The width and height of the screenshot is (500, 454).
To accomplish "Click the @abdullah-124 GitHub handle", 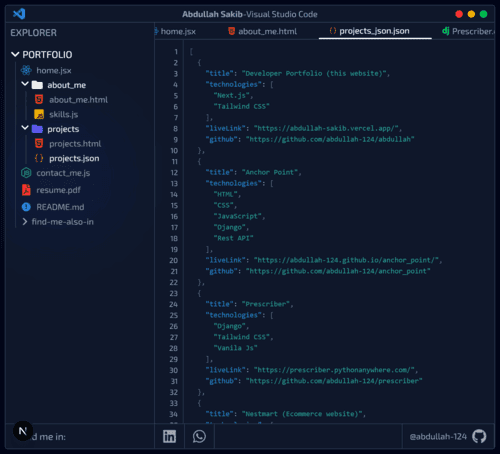I will (438, 436).
